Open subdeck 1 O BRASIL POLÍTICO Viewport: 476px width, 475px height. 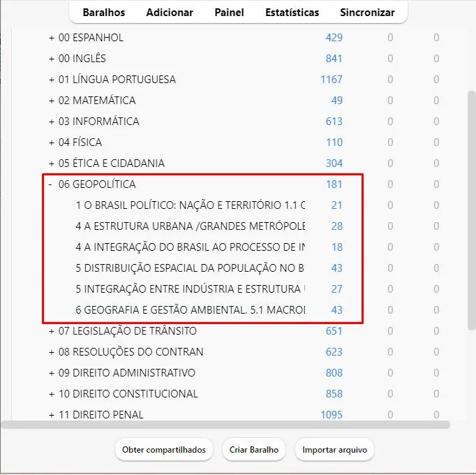[x=191, y=205]
